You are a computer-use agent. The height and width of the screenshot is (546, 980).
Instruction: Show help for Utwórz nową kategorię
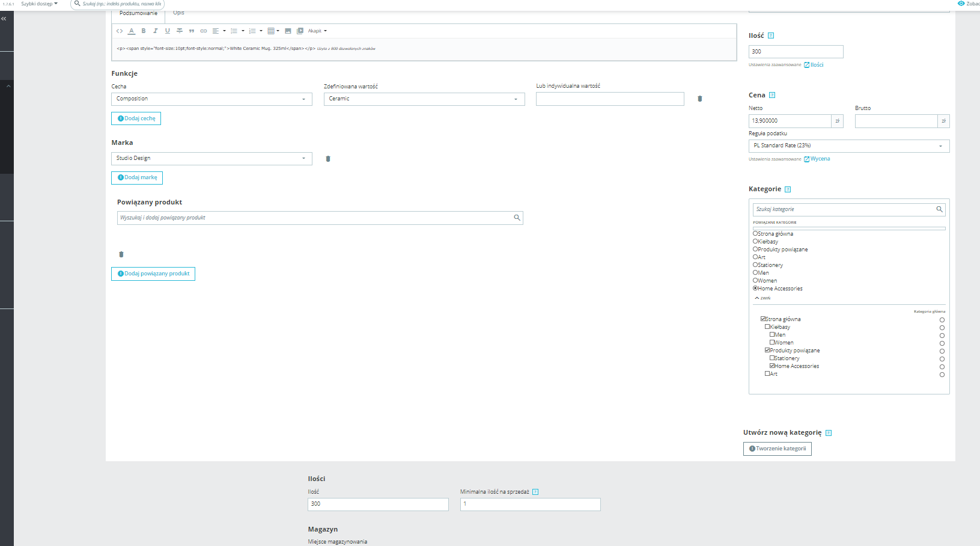[829, 433]
